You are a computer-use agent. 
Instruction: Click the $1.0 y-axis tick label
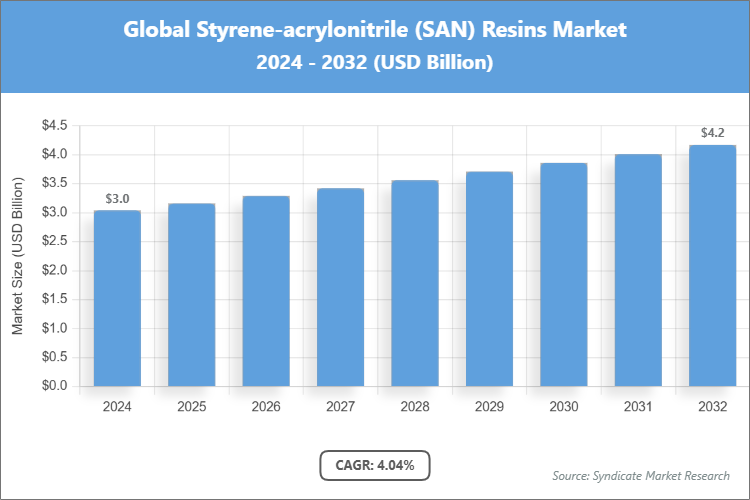(x=55, y=328)
